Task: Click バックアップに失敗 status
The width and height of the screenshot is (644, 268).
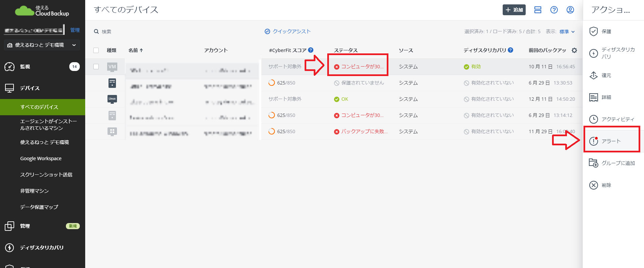Action: tap(361, 131)
